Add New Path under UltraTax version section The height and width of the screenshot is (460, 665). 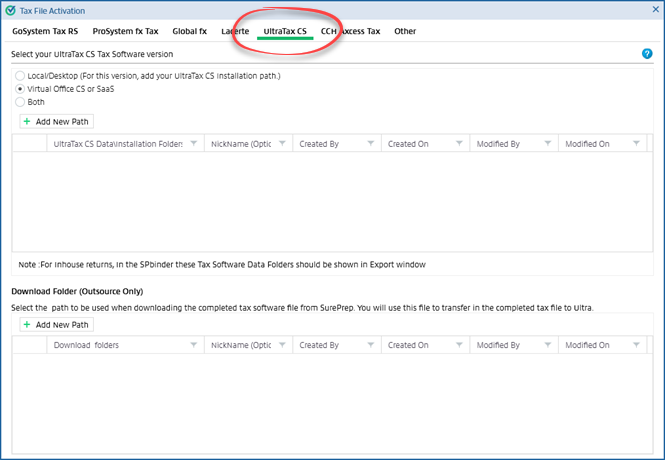[x=57, y=121]
